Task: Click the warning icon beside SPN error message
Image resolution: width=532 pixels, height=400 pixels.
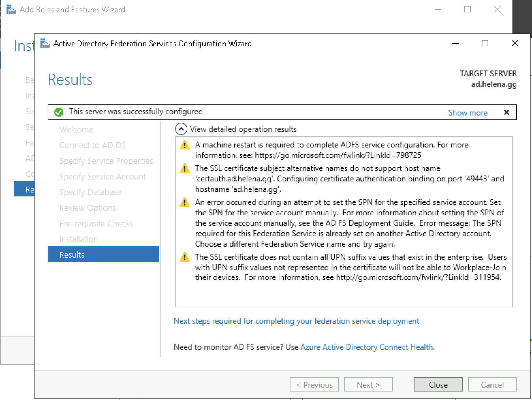Action: [x=184, y=203]
